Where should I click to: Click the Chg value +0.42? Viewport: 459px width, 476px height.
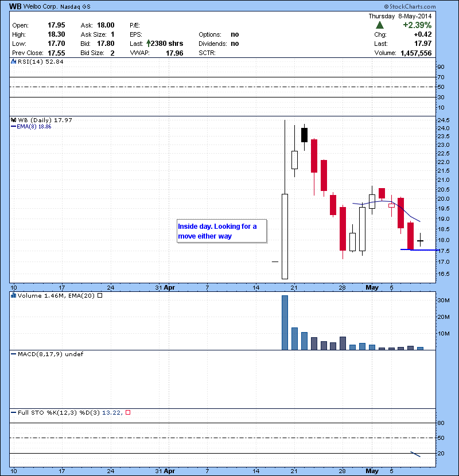click(423, 34)
